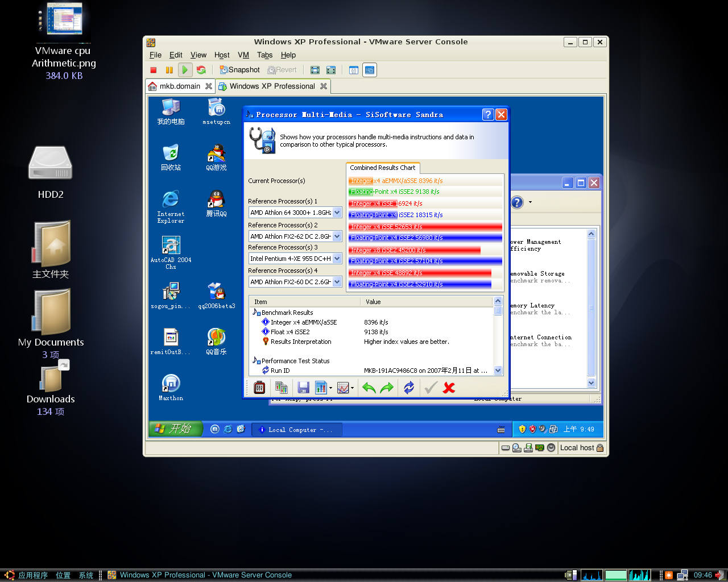The height and width of the screenshot is (582, 728).
Task: Save results with the floppy disk icon
Action: click(x=303, y=388)
